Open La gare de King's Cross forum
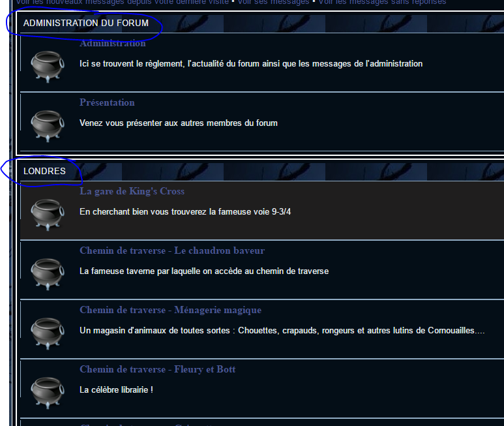This screenshot has height=426, width=504. point(132,191)
